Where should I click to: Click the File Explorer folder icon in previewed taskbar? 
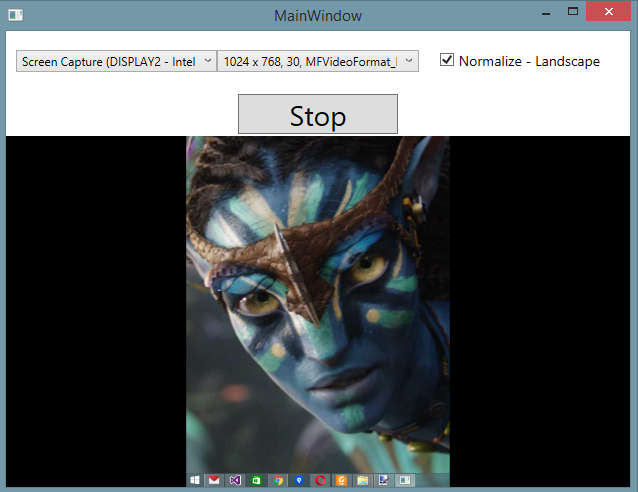coord(363,480)
